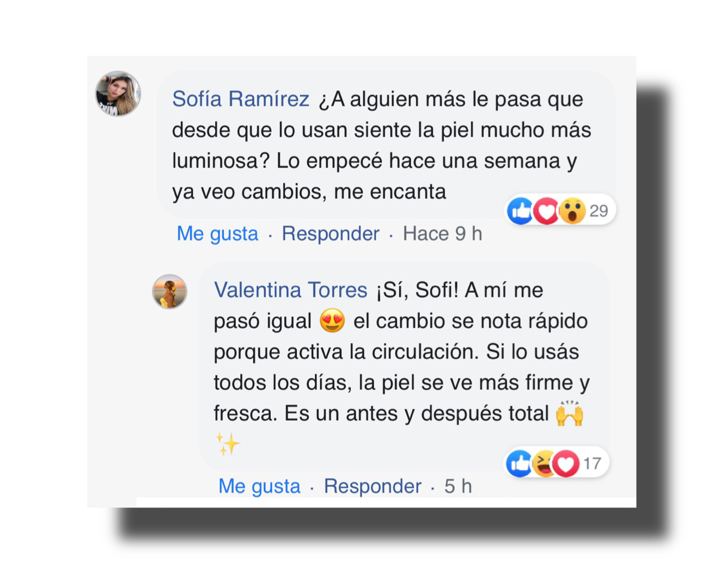Open Sofía Ramírez's profile picture
This screenshot has height=588, width=714.
(118, 94)
